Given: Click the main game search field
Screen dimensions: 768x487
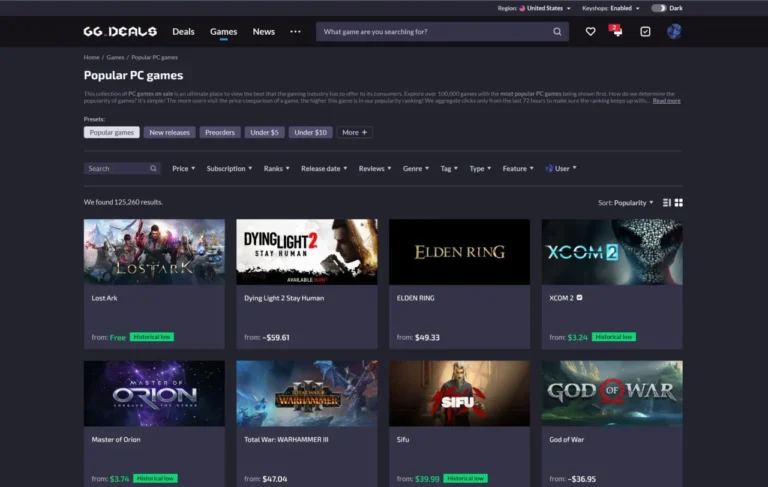Looking at the screenshot, I should click(442, 31).
